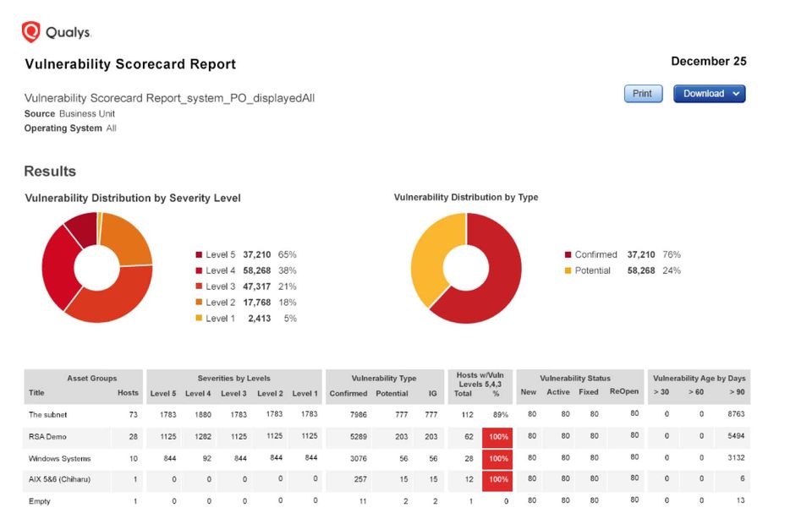Click the Level 5 count 37,210
The image size is (812, 513).
257,254
